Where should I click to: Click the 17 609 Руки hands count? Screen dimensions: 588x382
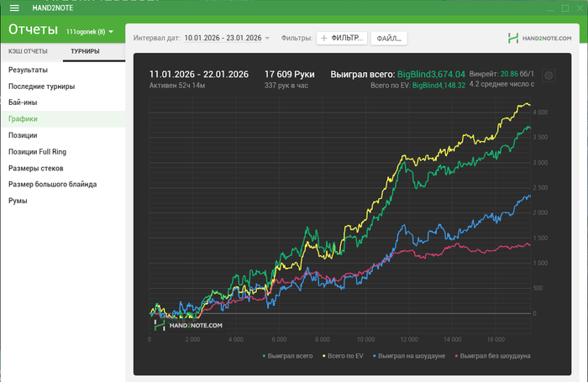[x=290, y=74]
